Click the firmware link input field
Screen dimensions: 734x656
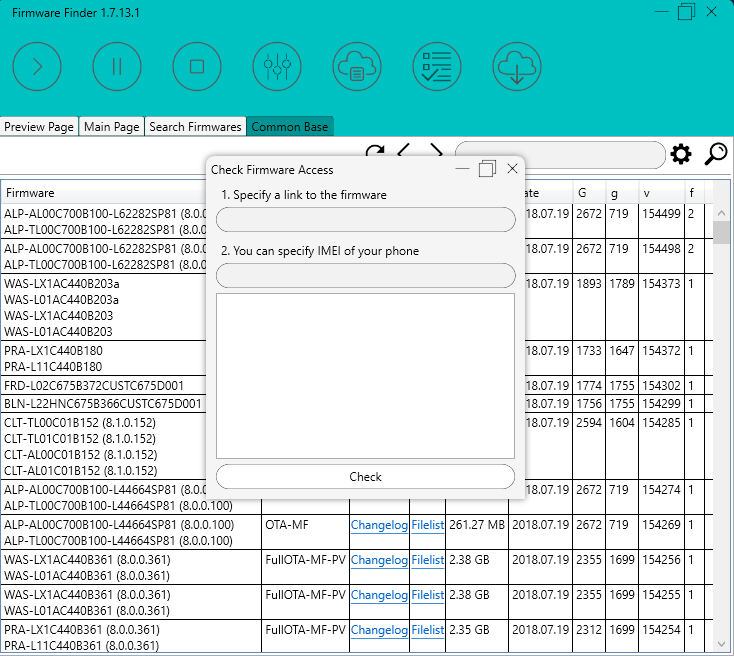366,220
